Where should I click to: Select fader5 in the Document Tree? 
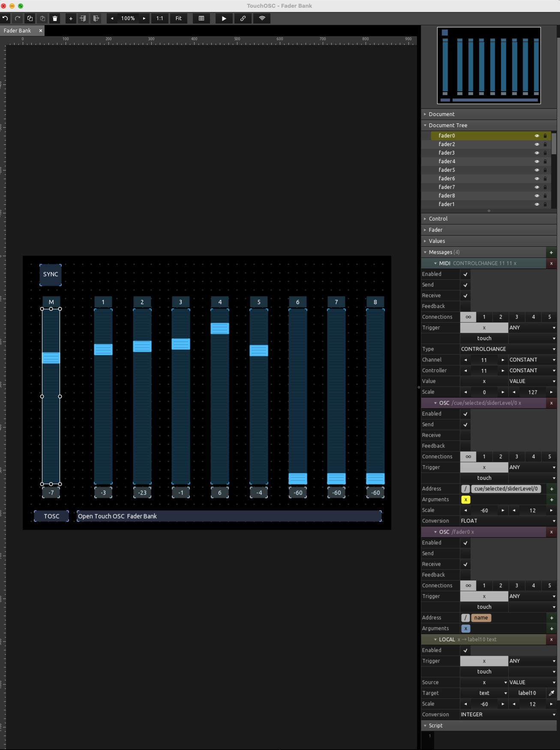(446, 170)
